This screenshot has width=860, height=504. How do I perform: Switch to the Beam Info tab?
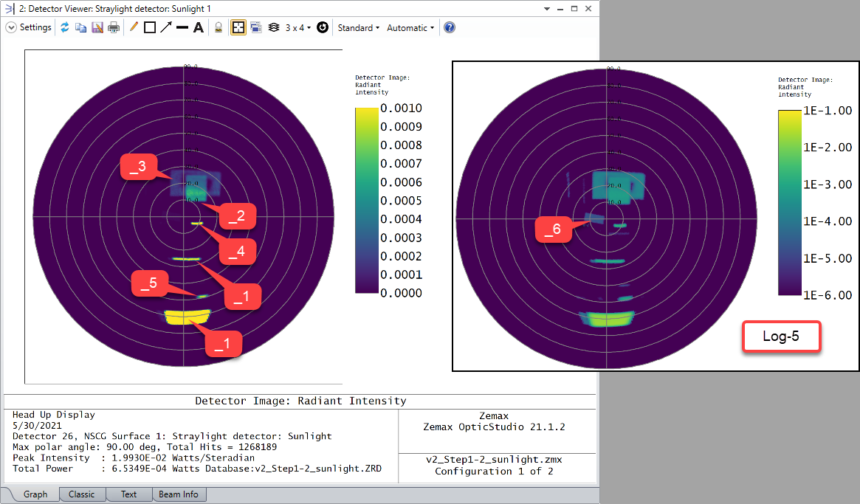click(179, 494)
